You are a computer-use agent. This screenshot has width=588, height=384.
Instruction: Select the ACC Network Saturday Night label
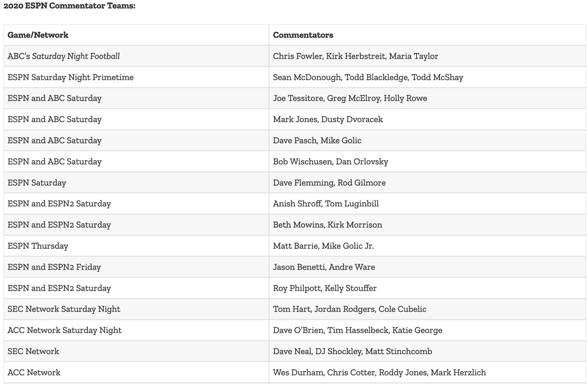[65, 330]
